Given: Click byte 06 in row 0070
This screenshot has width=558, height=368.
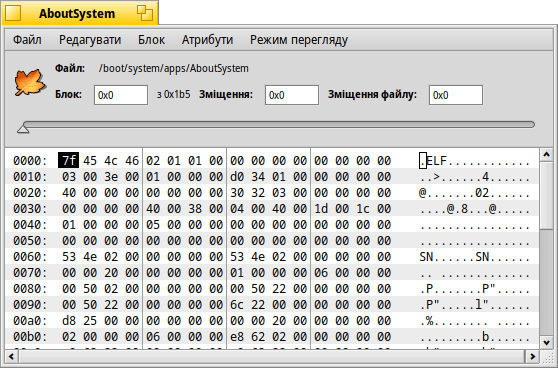Looking at the screenshot, I should pos(321,273).
